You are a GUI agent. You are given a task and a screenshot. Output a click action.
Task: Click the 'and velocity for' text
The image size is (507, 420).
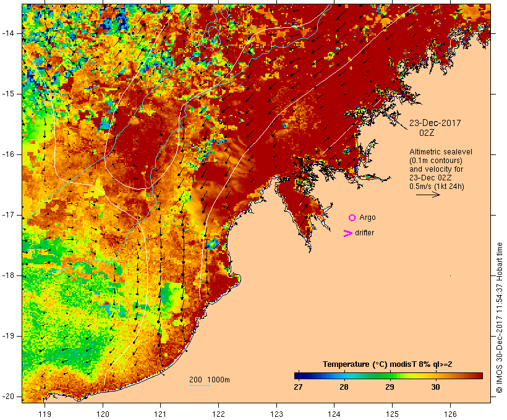[x=436, y=169]
